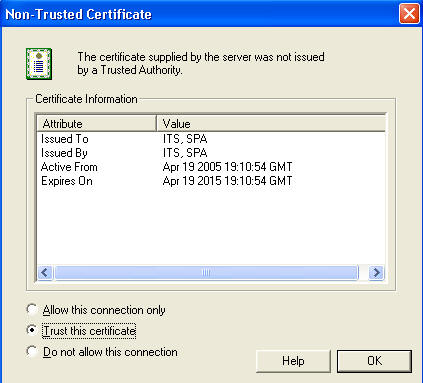Click the OK button
The width and height of the screenshot is (423, 383).
pos(374,361)
